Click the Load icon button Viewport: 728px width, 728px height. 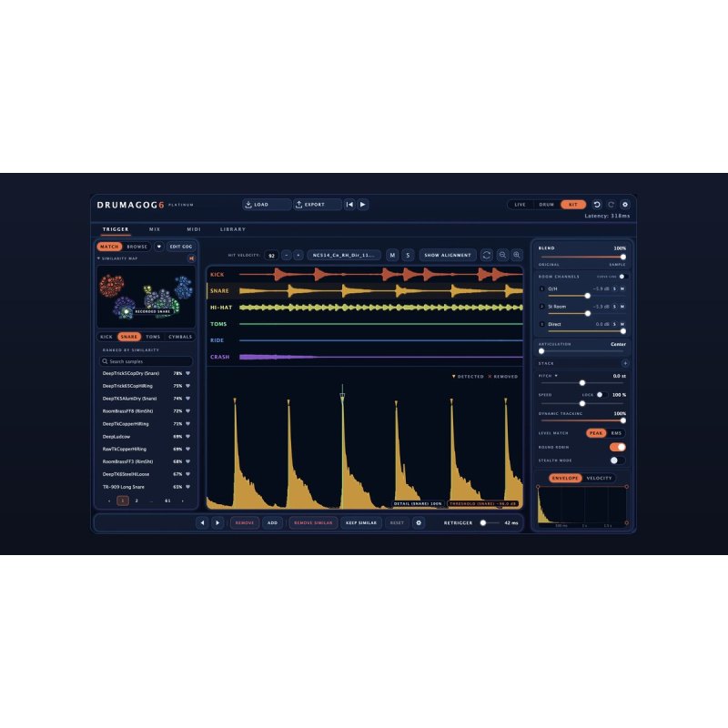coord(267,204)
